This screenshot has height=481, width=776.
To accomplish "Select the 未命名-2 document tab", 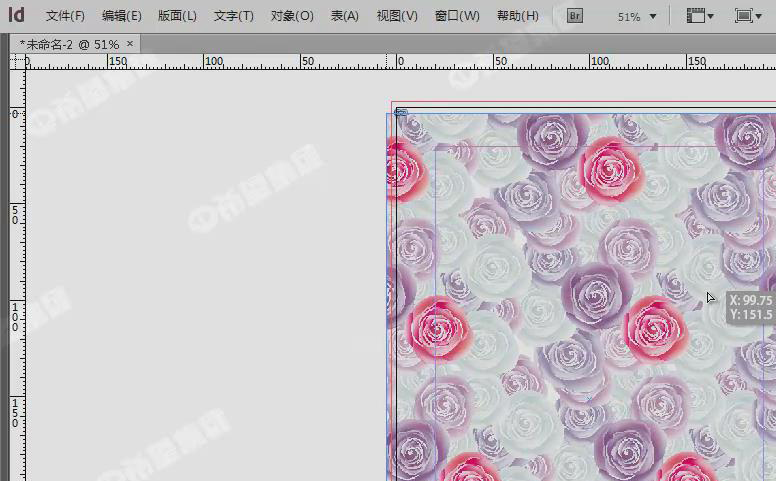I will 69,44.
